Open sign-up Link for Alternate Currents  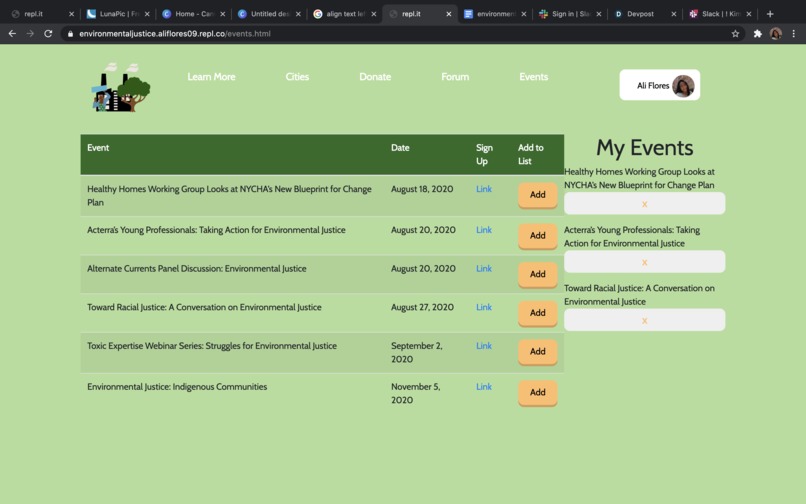pos(484,268)
